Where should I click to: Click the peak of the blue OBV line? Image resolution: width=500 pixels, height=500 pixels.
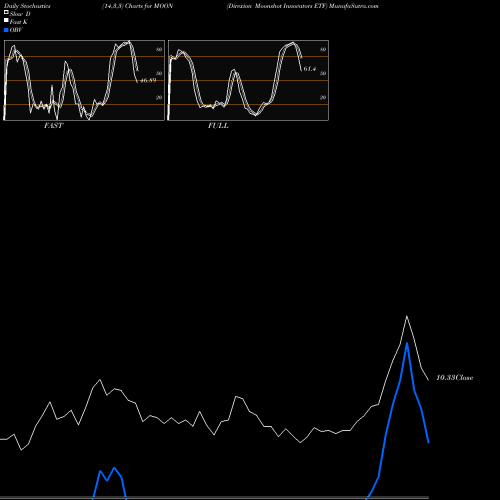click(x=407, y=343)
